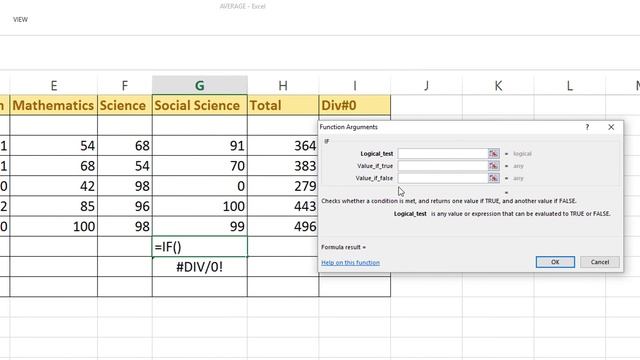Confirm the function with OK button

pyautogui.click(x=555, y=262)
